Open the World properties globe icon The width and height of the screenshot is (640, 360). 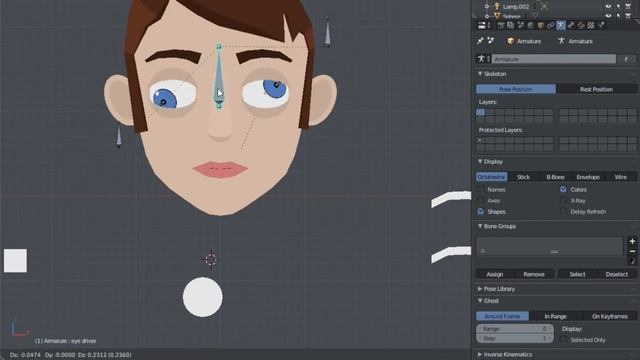point(531,25)
